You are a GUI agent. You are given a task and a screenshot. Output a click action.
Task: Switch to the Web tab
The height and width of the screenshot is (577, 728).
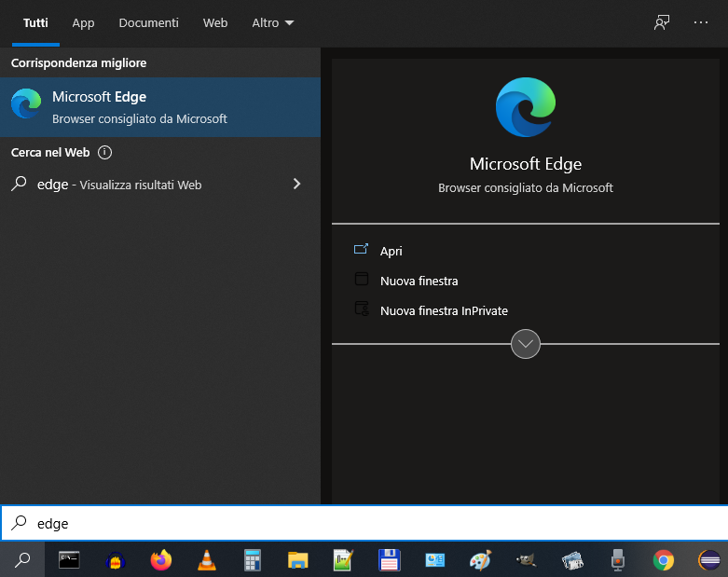pyautogui.click(x=215, y=22)
